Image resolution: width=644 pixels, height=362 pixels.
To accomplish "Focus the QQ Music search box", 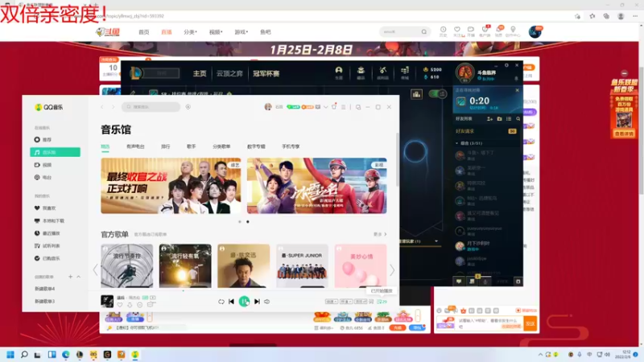I will [x=151, y=107].
